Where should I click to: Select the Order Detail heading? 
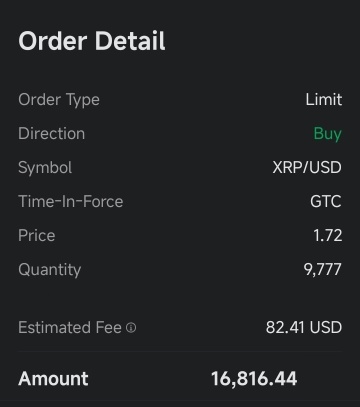click(x=92, y=41)
